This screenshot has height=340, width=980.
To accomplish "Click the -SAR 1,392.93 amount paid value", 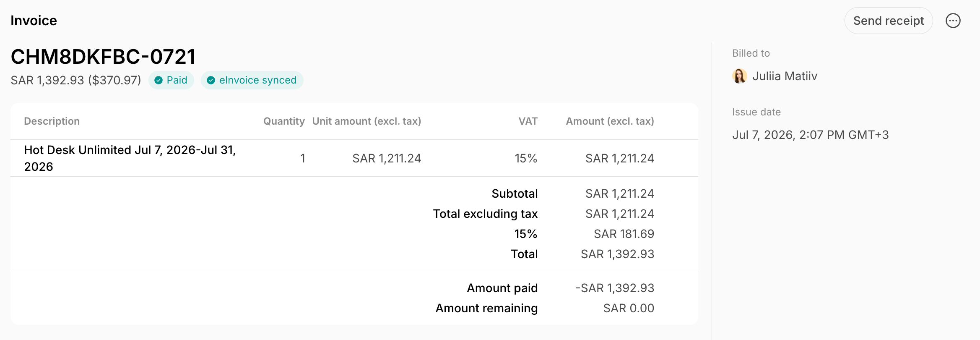I will click(x=615, y=288).
